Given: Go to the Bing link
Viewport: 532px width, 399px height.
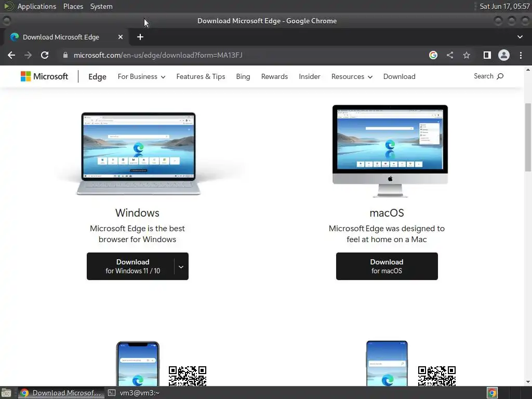Looking at the screenshot, I should pyautogui.click(x=243, y=77).
